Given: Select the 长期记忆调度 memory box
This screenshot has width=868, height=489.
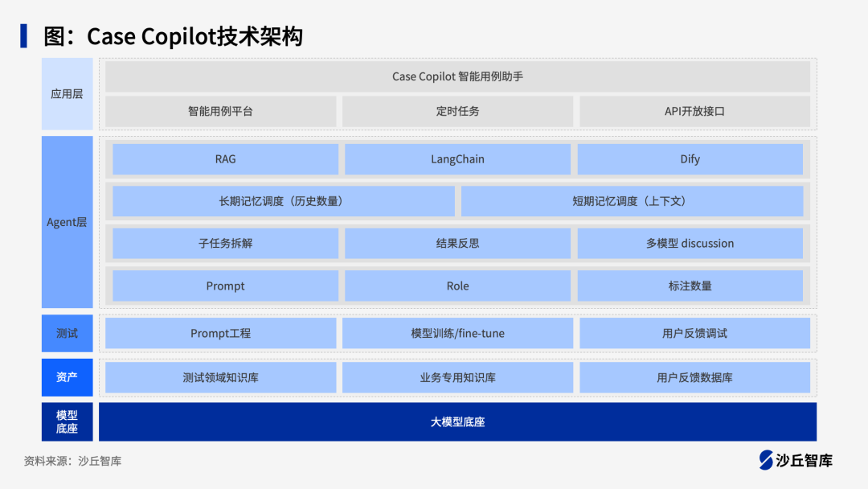Looking at the screenshot, I should 283,201.
